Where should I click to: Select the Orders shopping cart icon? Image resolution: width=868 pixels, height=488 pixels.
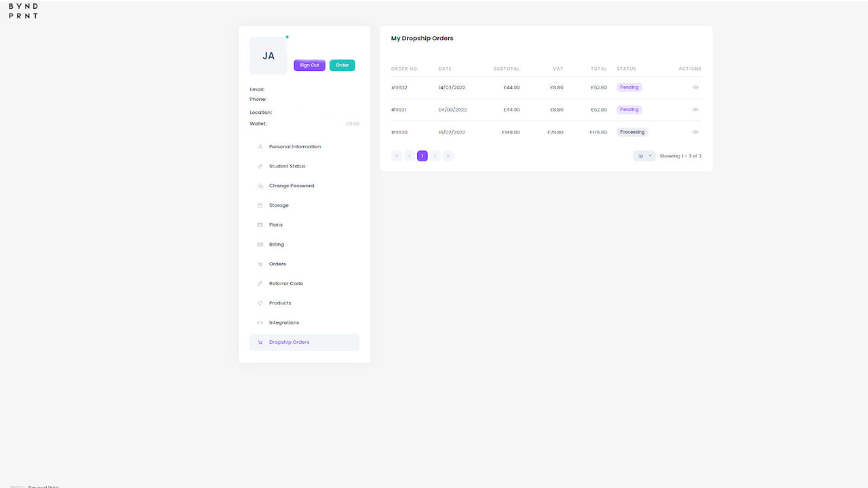tap(260, 264)
